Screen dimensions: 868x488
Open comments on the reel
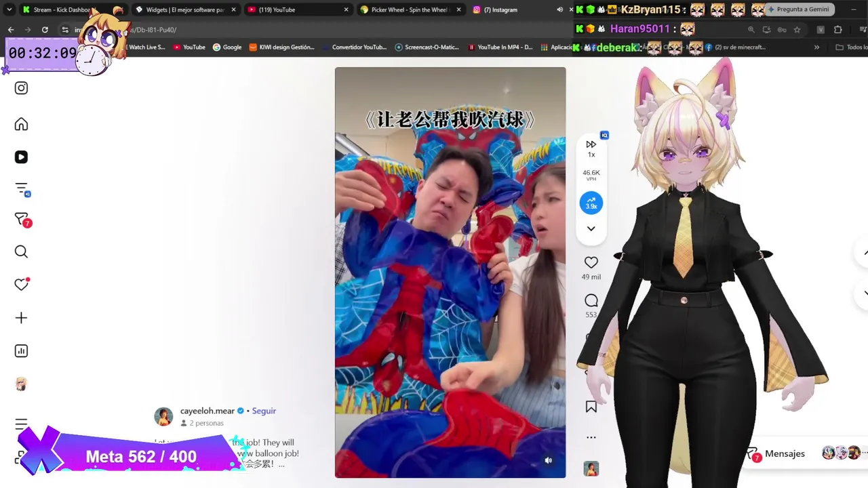[x=591, y=300]
